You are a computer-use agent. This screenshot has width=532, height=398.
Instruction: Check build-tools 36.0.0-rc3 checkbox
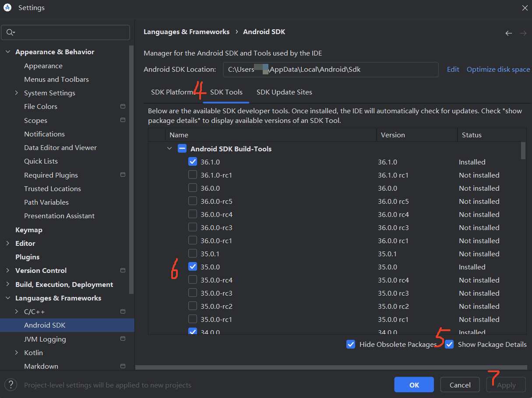193,227
